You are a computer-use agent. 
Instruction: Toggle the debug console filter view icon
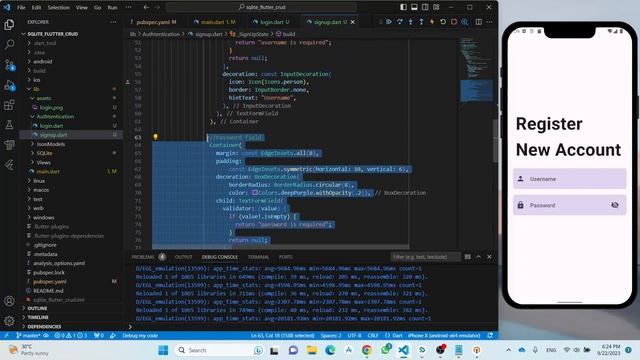[467, 257]
